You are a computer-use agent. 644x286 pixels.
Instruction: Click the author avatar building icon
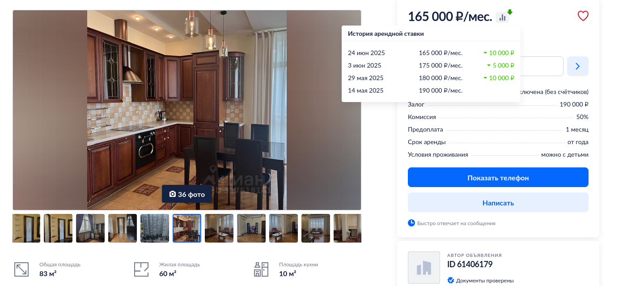(x=424, y=268)
